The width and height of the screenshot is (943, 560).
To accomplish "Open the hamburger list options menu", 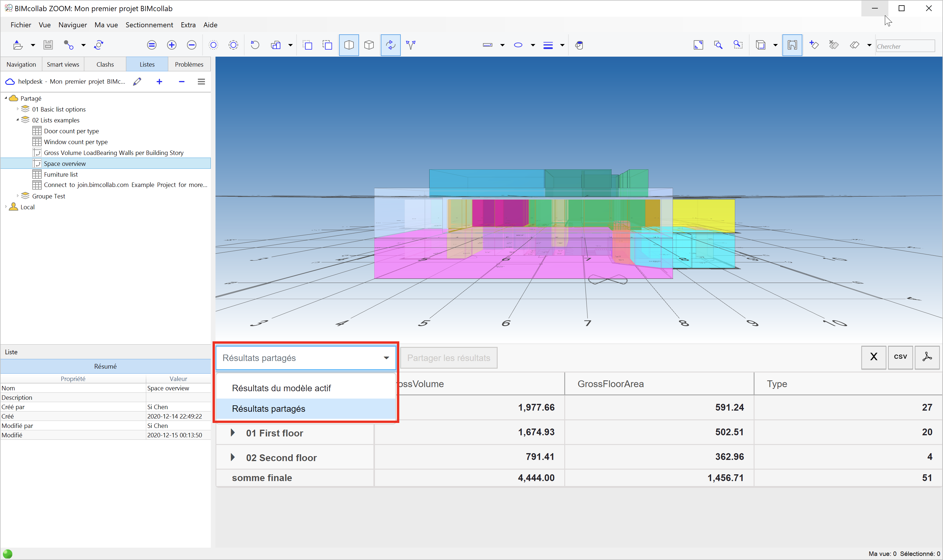I will point(201,82).
